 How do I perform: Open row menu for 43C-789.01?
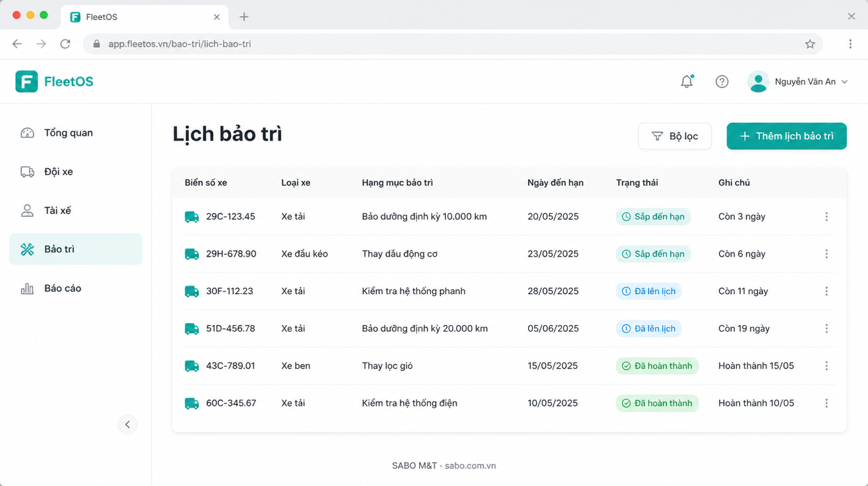tap(827, 366)
